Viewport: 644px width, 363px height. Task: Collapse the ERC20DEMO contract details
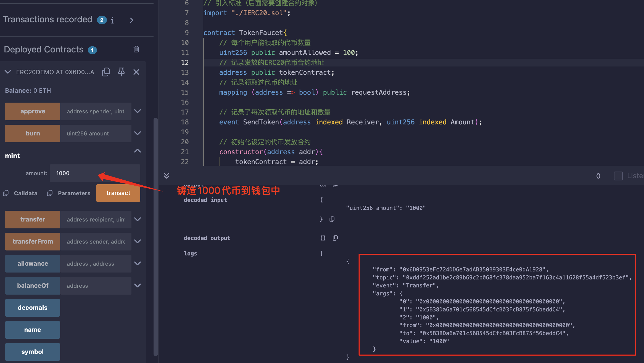(x=8, y=72)
